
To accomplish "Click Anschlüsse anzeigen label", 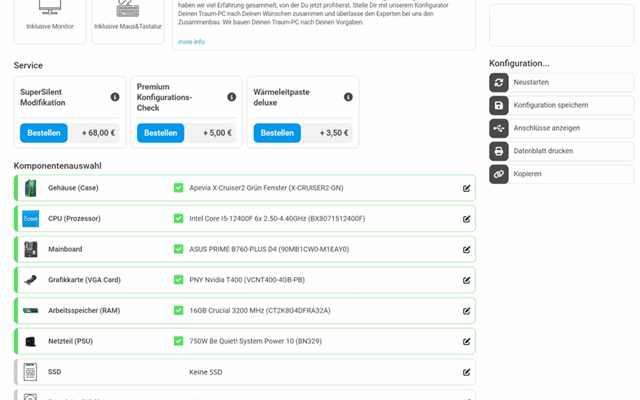I will [x=547, y=128].
